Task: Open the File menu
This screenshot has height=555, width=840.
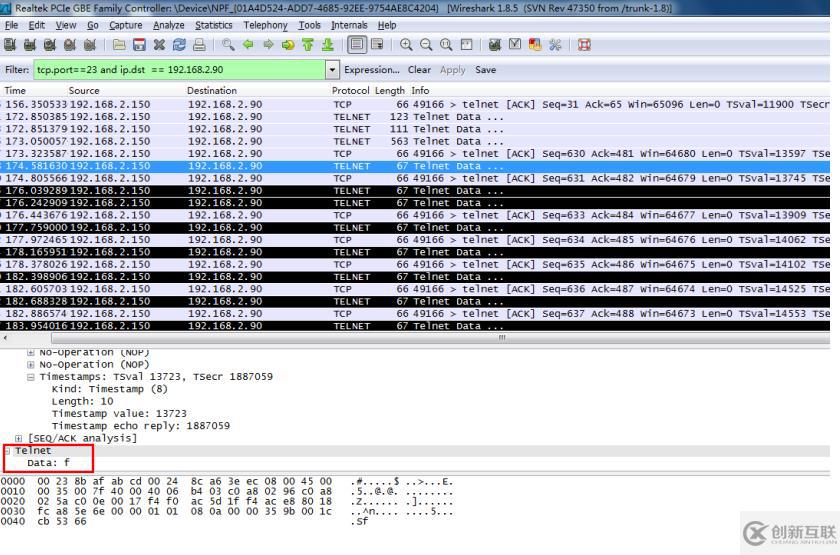Action: coord(11,25)
